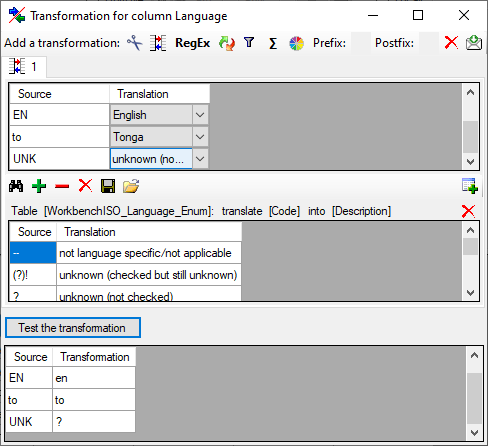Add a cut transformation with scissors icon

pos(135,43)
